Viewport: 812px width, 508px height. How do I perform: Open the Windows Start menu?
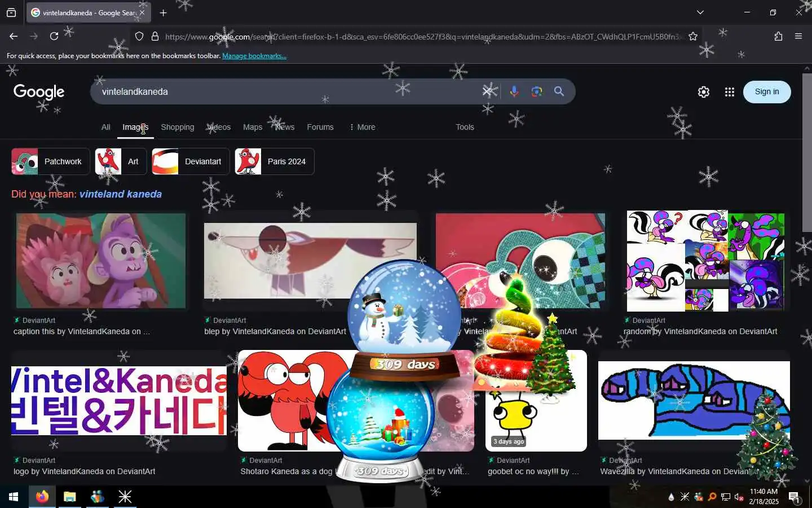coord(14,497)
